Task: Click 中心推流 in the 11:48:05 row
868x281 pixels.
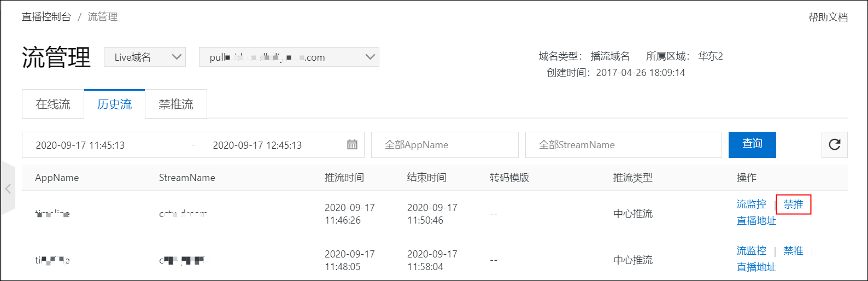Action: 633,260
